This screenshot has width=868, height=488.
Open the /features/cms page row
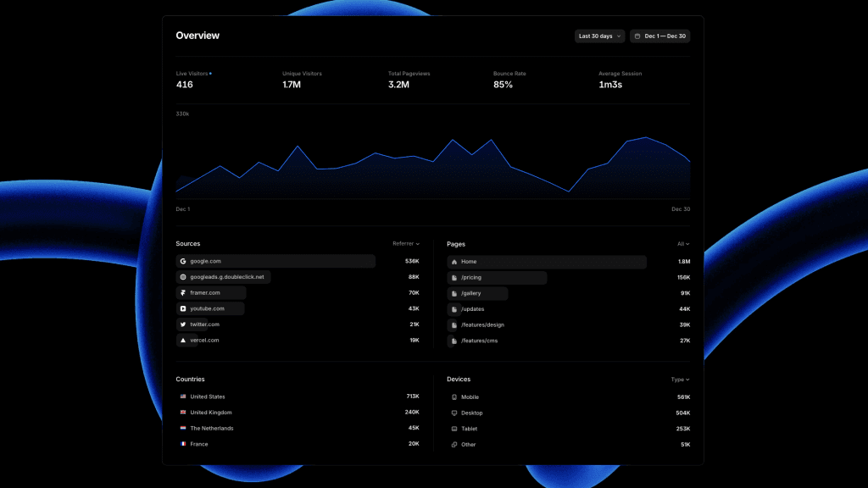click(x=569, y=341)
